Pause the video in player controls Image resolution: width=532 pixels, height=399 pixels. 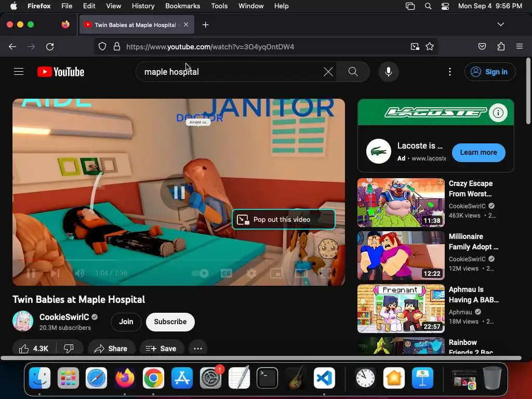pyautogui.click(x=31, y=273)
